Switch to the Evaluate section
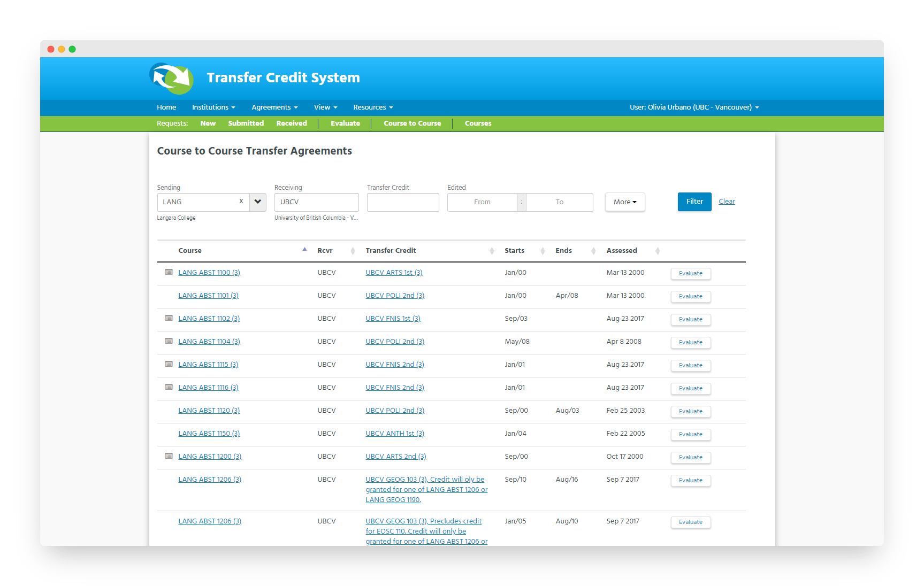This screenshot has height=586, width=924. [x=345, y=124]
